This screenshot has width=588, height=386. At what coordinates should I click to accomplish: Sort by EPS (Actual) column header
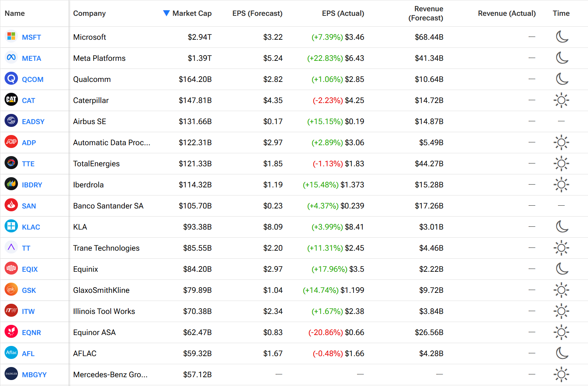(x=343, y=13)
